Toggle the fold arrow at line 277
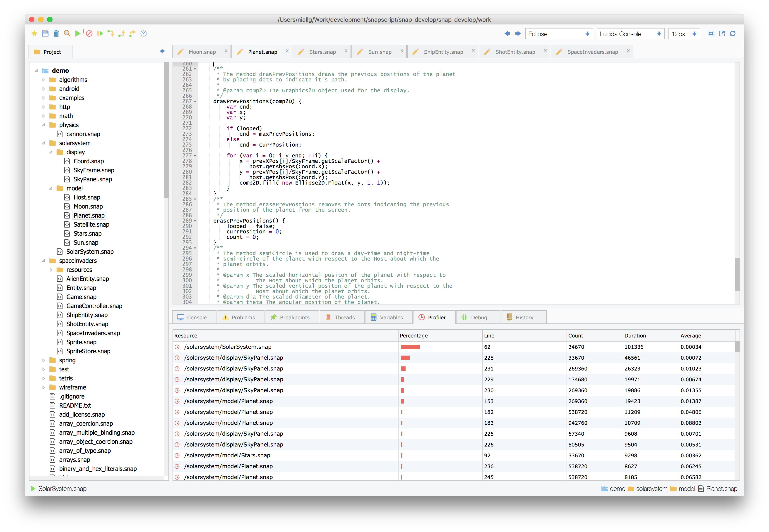This screenshot has height=532, width=769. point(195,156)
